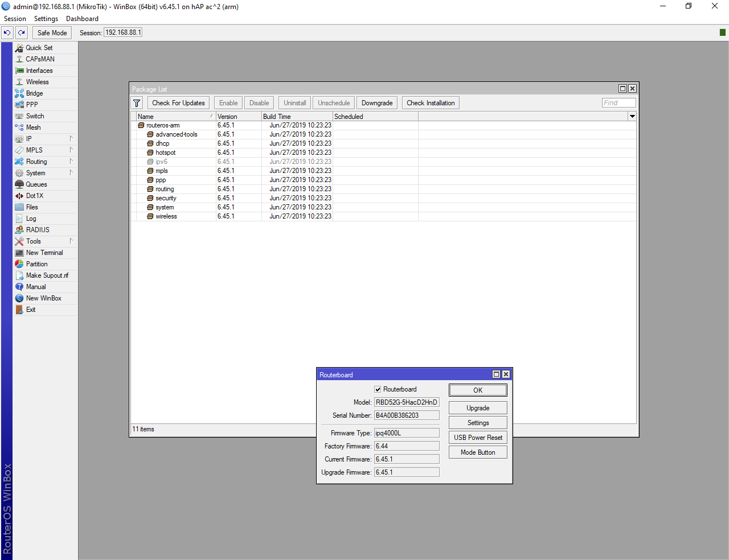Click the Switch icon
Screen dimensions: 729x560
(x=19, y=116)
